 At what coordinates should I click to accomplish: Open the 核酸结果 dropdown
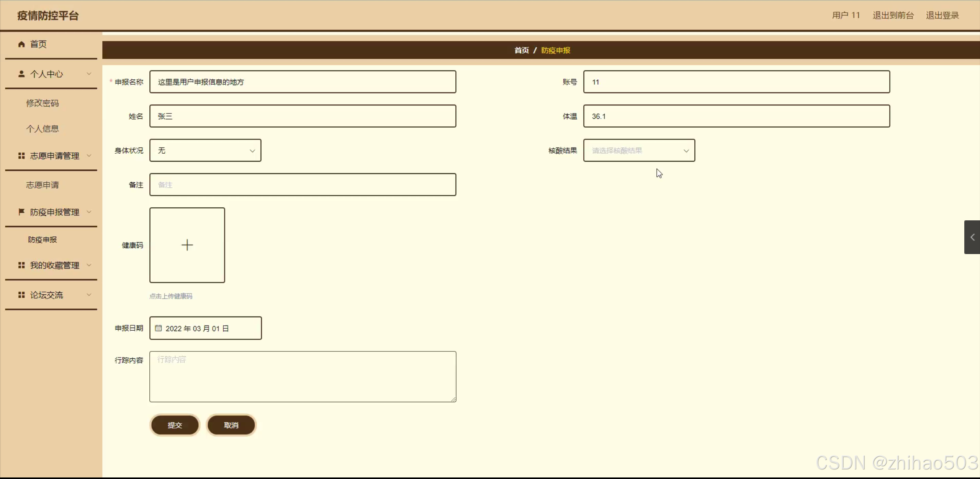point(639,151)
